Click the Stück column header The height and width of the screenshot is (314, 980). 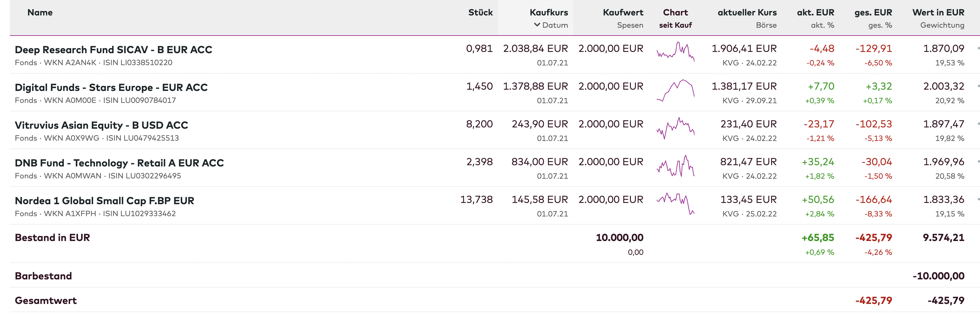[x=480, y=13]
